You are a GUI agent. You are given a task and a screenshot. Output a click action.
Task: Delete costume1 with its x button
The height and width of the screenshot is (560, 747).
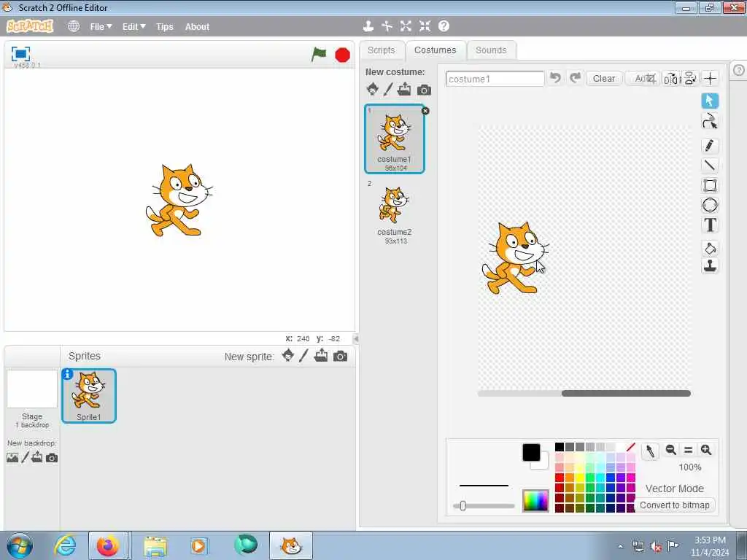425,111
